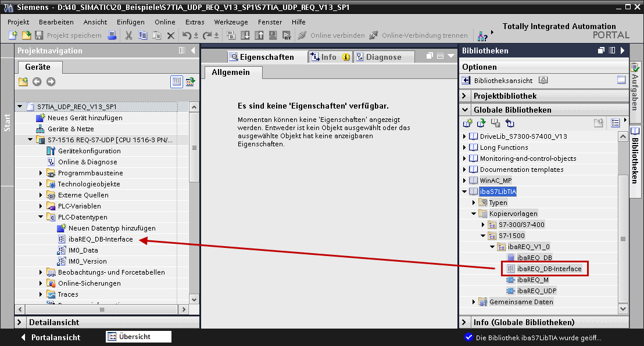This screenshot has height=346, width=644.
Task: Expand DriveLib_S7300-S7400_V13 library
Action: coord(464,136)
